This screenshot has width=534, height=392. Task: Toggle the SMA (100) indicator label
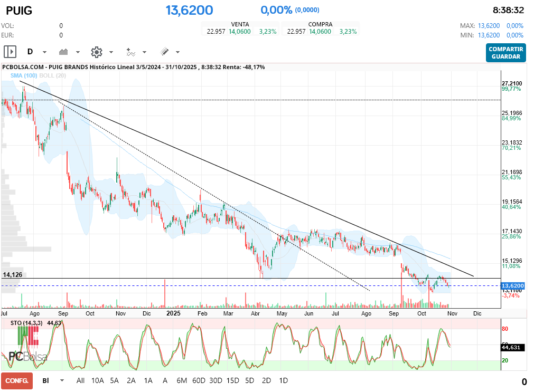(24, 75)
